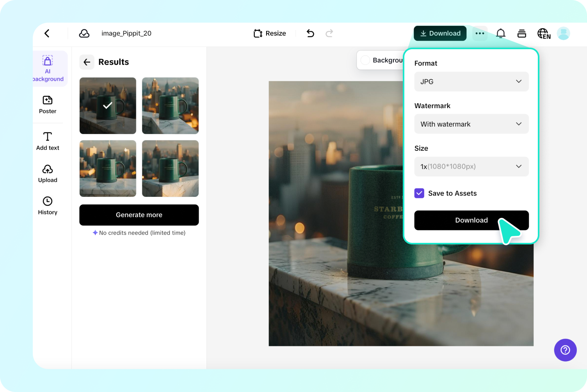The image size is (587, 392).
Task: Choose the top-right result thumbnail
Action: tap(170, 106)
